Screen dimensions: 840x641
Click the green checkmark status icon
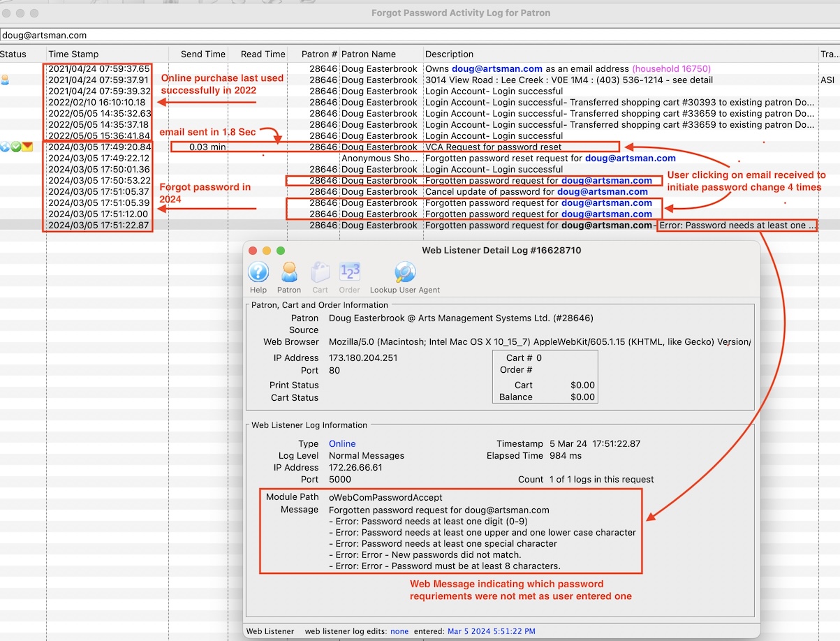coord(15,147)
